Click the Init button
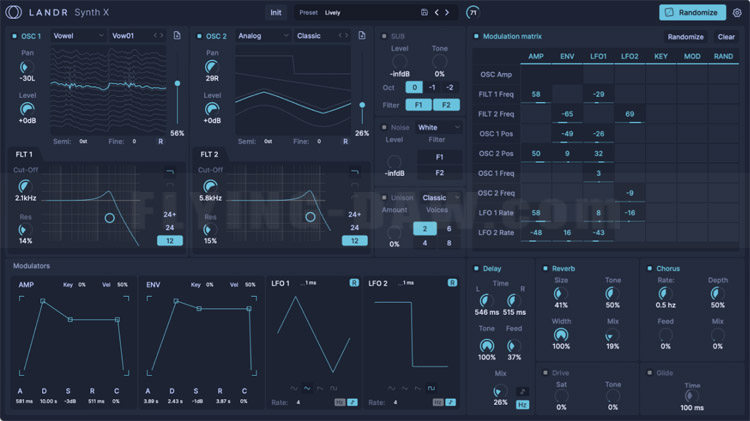This screenshot has height=421, width=750. (276, 12)
